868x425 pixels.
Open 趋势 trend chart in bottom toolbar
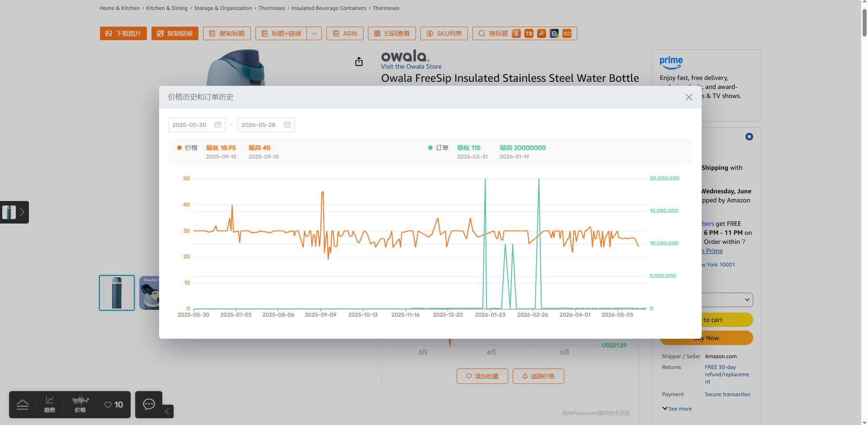point(50,404)
